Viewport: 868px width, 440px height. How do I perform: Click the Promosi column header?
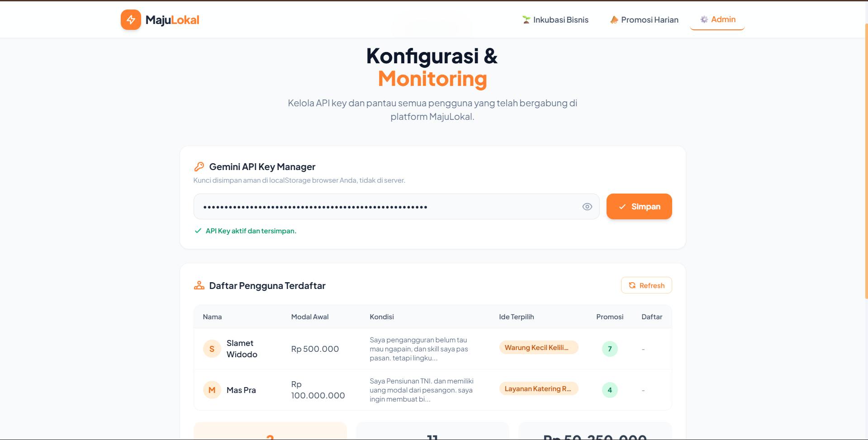(610, 317)
